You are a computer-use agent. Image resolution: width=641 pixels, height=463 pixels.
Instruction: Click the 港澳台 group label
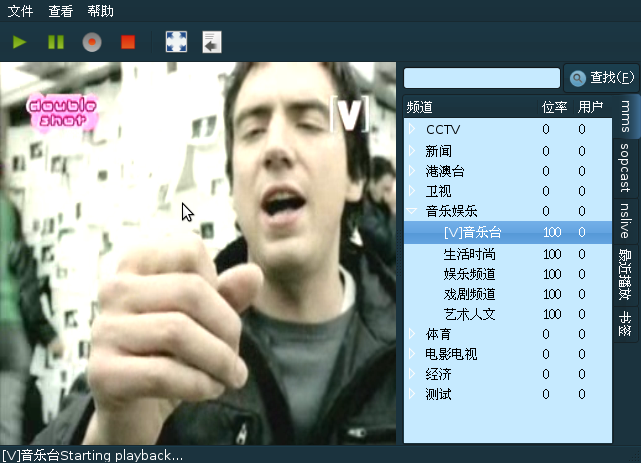click(445, 171)
